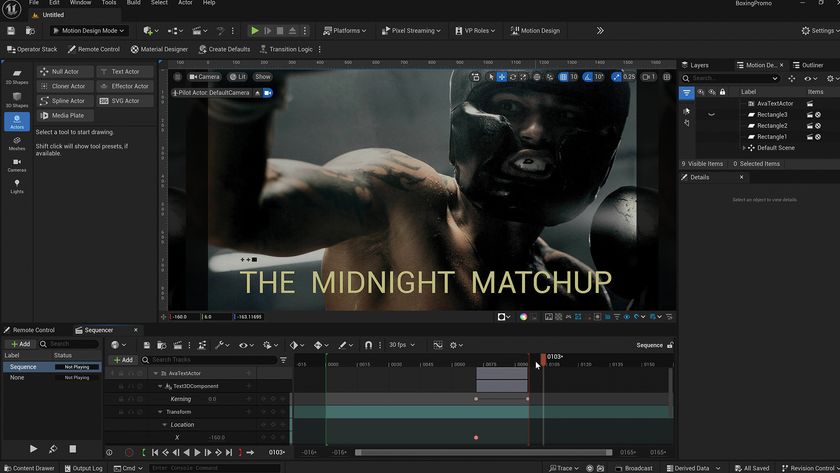The image size is (840, 473).
Task: Select the Cloner Actor tool
Action: (x=65, y=86)
